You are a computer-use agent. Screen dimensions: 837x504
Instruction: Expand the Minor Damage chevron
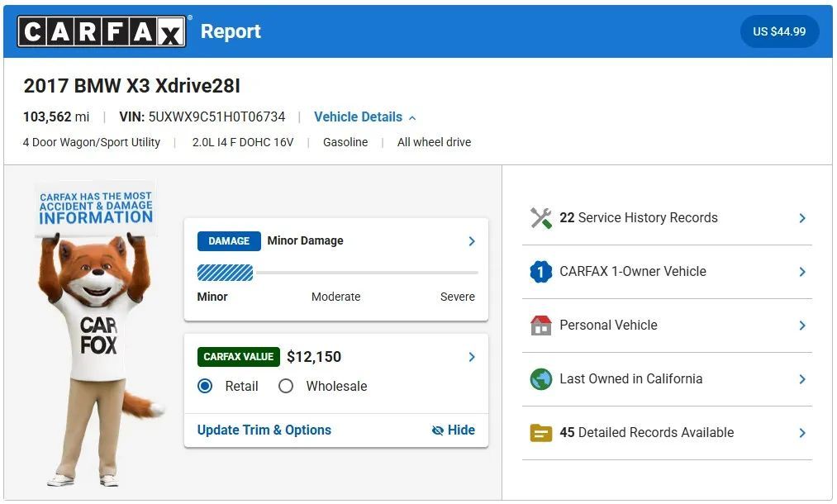point(472,241)
